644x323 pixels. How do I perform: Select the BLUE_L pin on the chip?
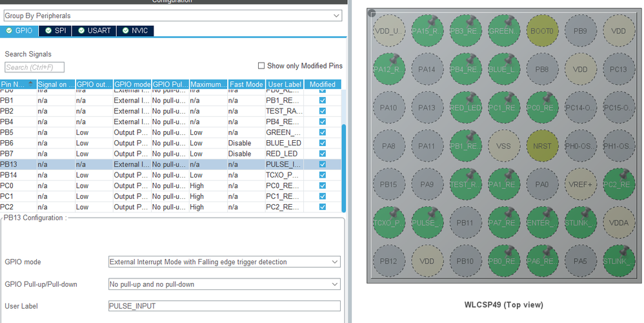point(503,70)
